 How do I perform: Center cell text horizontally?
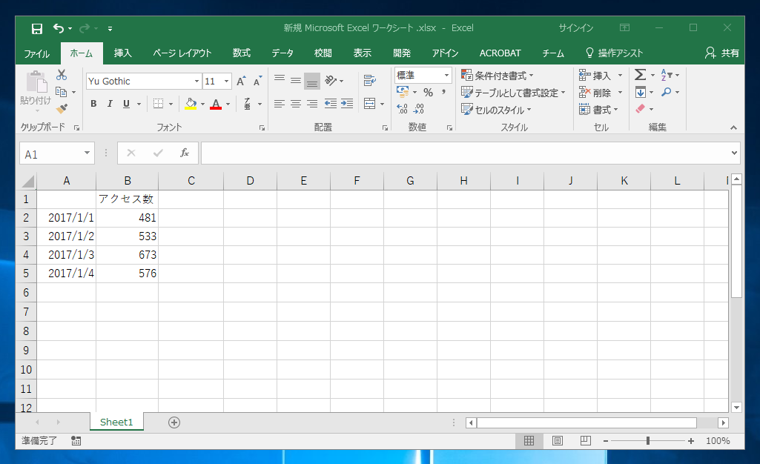296,103
